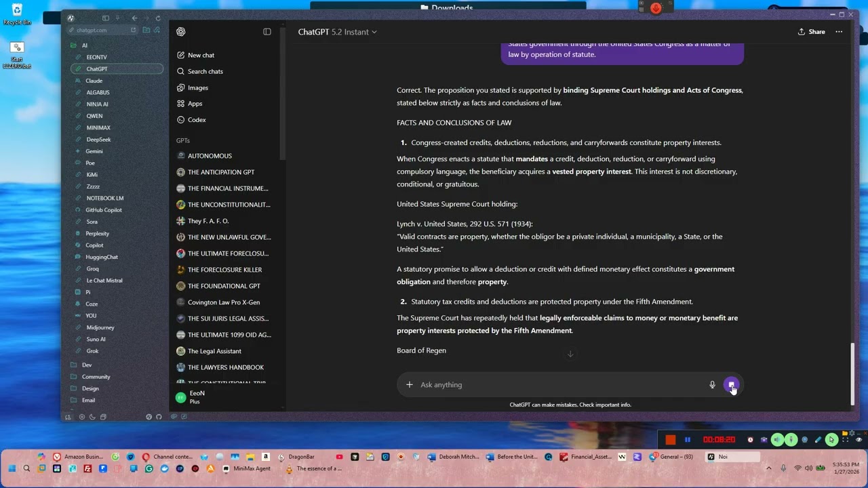Click the GitHub icon in sidebar footer
The image size is (868, 488).
[159, 417]
